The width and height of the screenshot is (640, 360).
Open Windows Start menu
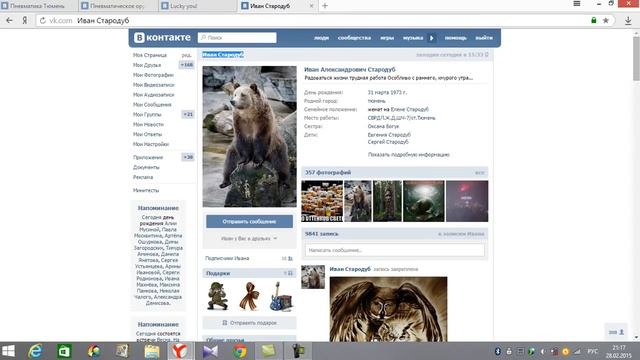(x=9, y=351)
